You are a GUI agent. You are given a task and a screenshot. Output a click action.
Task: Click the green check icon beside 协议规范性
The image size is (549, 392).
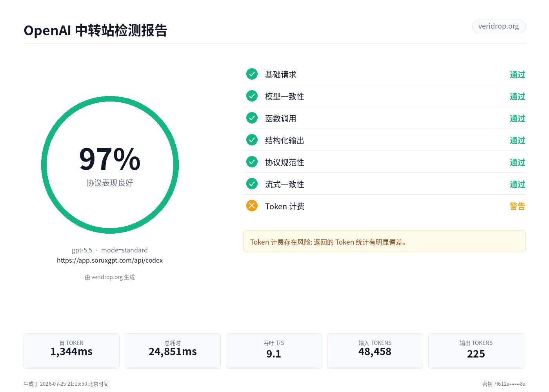click(252, 162)
